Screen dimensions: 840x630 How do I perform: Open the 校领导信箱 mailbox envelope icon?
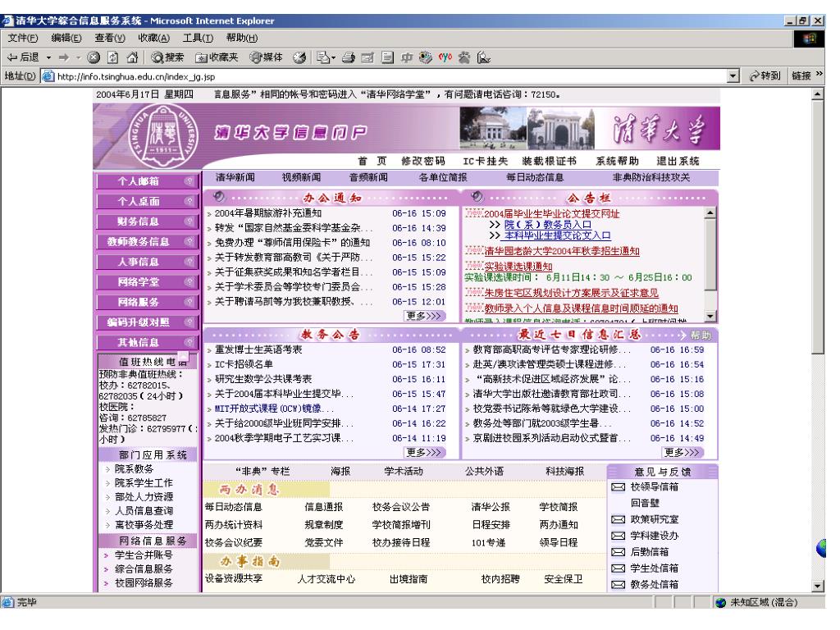pyautogui.click(x=619, y=487)
